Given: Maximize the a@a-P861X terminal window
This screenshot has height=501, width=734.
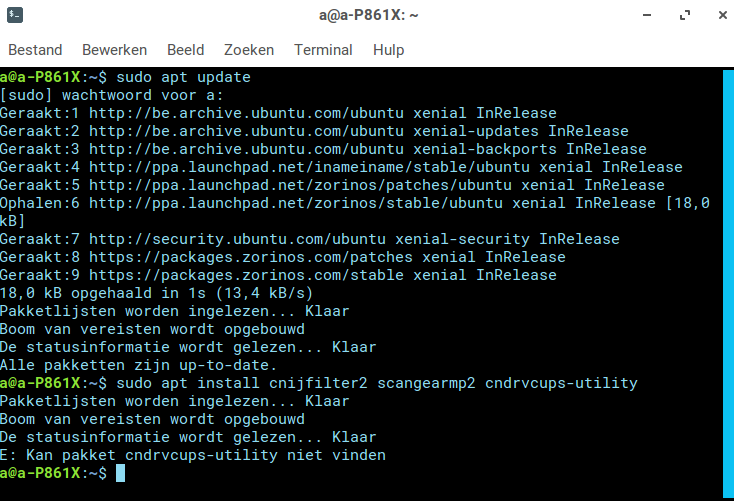Looking at the screenshot, I should pos(685,15).
